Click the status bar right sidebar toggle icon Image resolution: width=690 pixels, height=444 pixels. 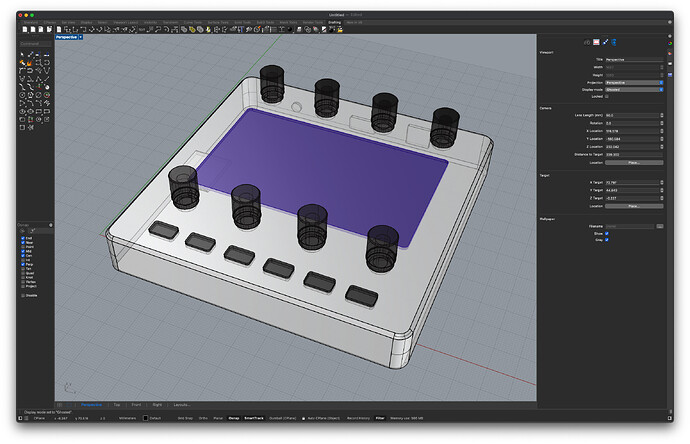pos(670,418)
